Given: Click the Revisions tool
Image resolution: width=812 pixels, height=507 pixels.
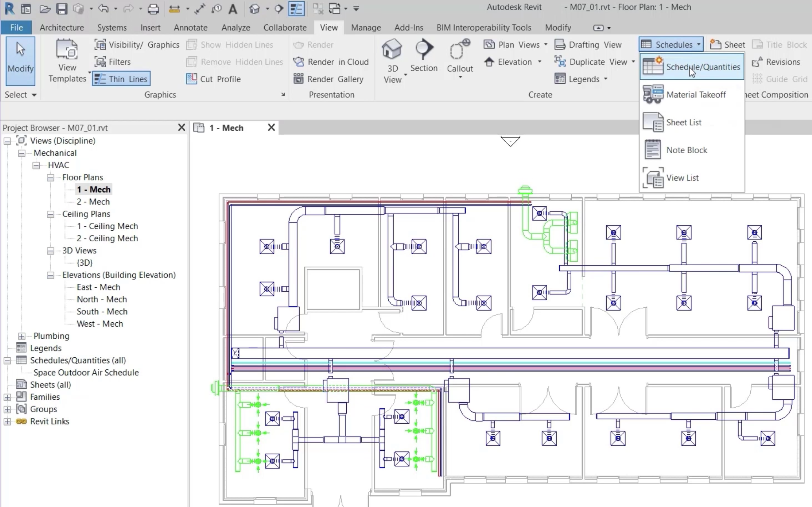Looking at the screenshot, I should coord(776,62).
